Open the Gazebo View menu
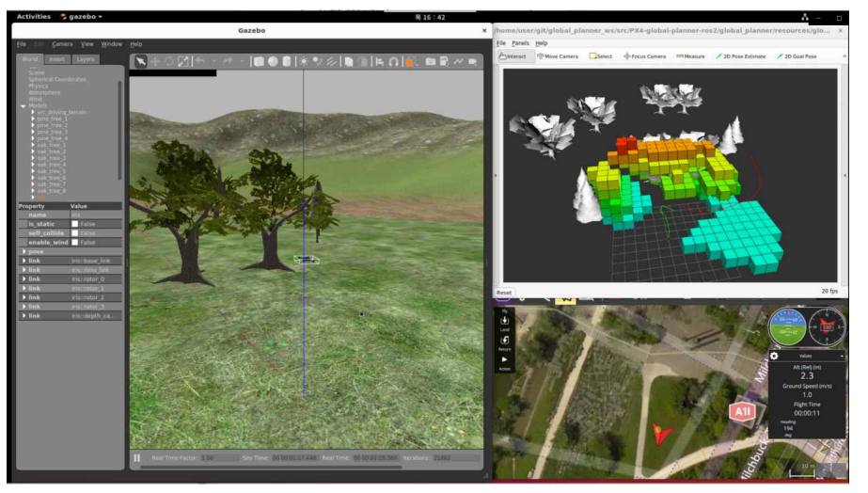The height and width of the screenshot is (493, 868). click(x=87, y=44)
